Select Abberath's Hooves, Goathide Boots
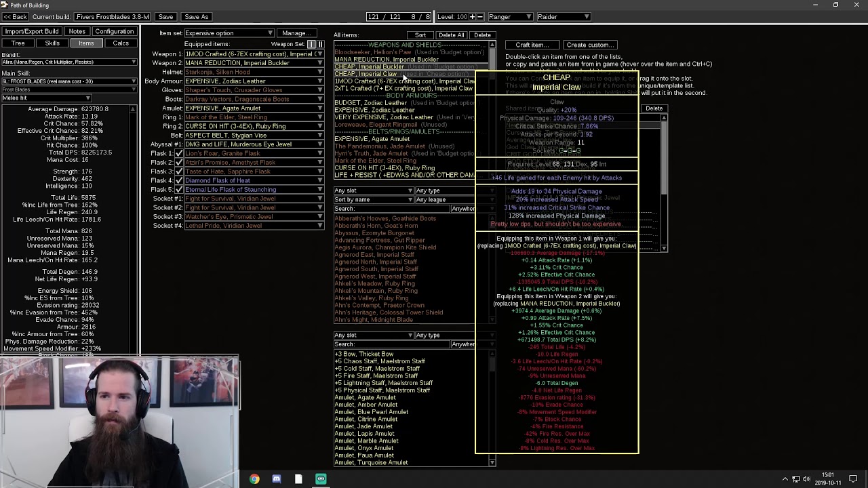The width and height of the screenshot is (868, 488). point(385,219)
